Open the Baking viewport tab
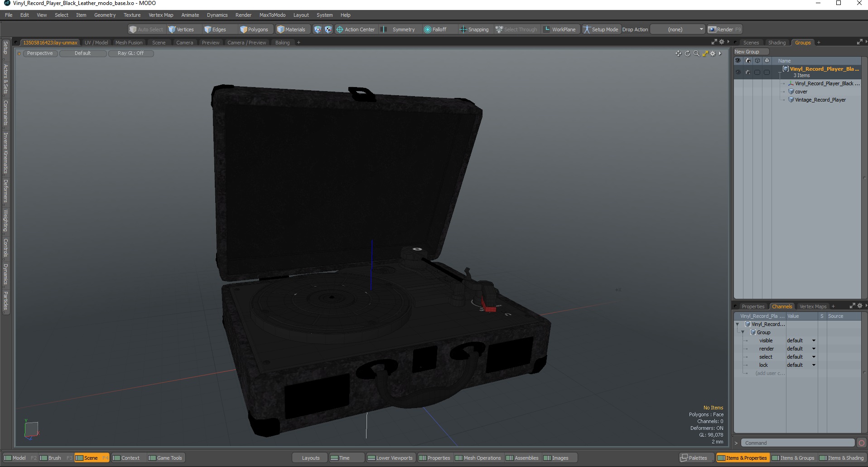 (282, 43)
